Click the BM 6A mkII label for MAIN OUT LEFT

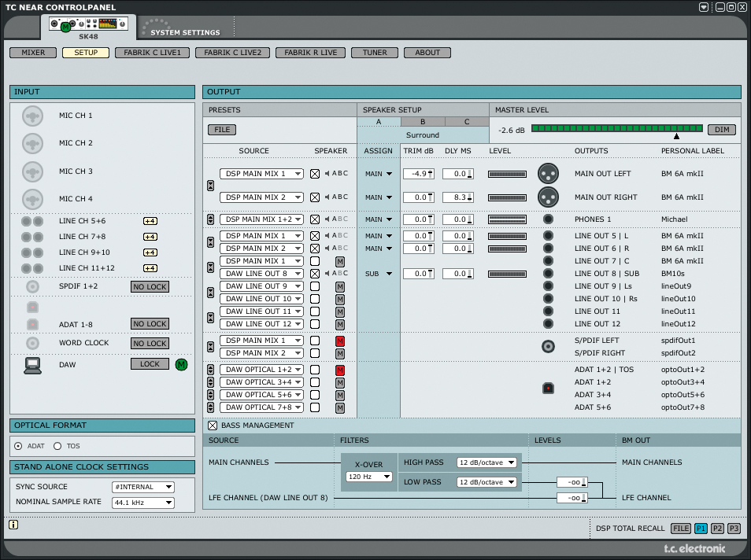click(x=683, y=174)
